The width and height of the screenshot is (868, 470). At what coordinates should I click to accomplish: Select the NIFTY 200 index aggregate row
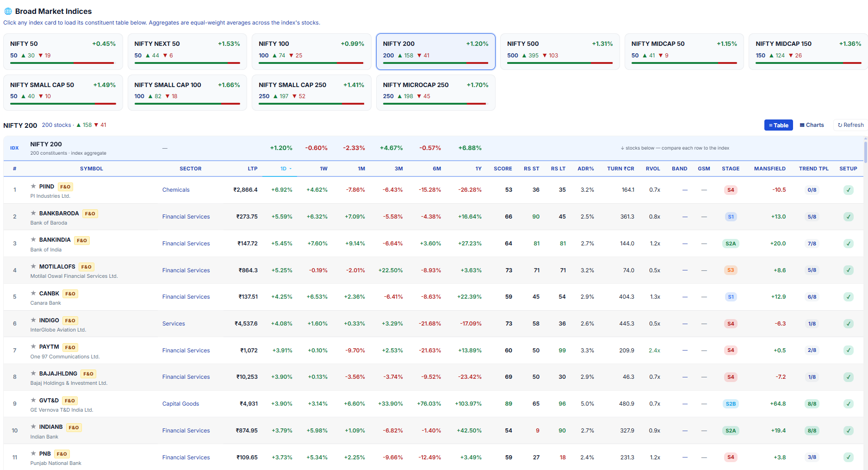[433, 148]
